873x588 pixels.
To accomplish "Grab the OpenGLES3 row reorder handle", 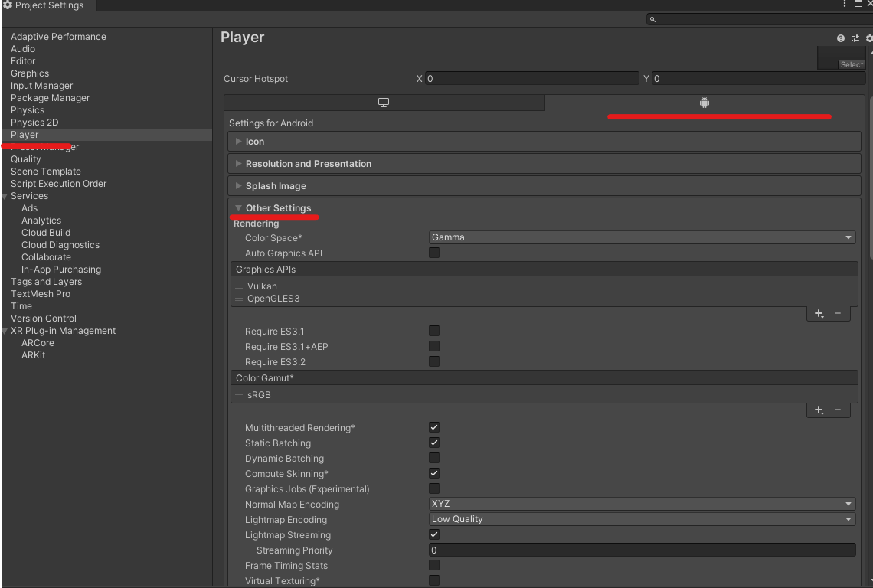I will tap(239, 299).
